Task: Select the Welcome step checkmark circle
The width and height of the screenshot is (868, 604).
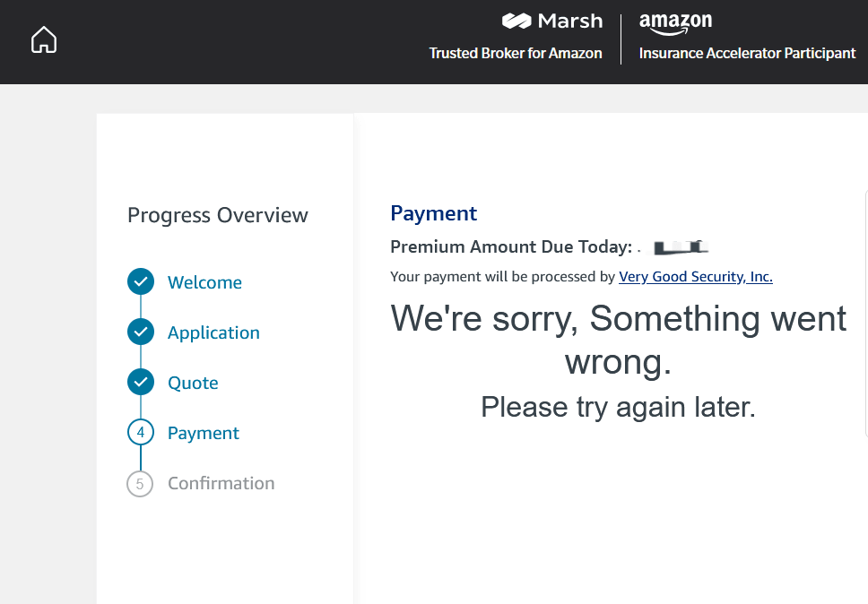Action: [x=141, y=281]
